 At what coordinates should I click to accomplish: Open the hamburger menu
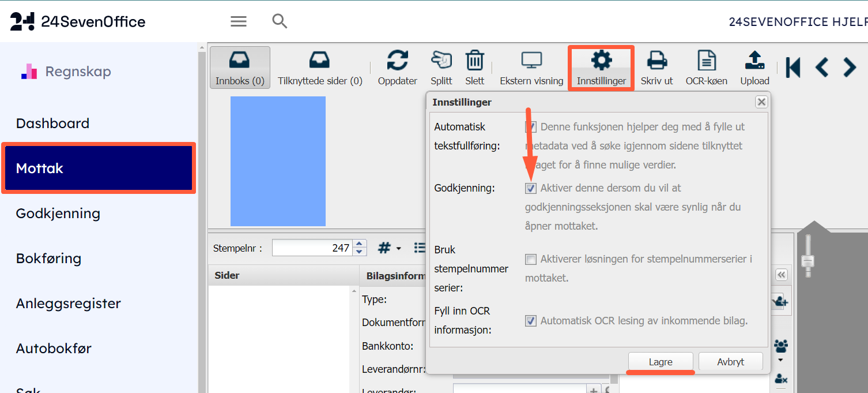239,21
